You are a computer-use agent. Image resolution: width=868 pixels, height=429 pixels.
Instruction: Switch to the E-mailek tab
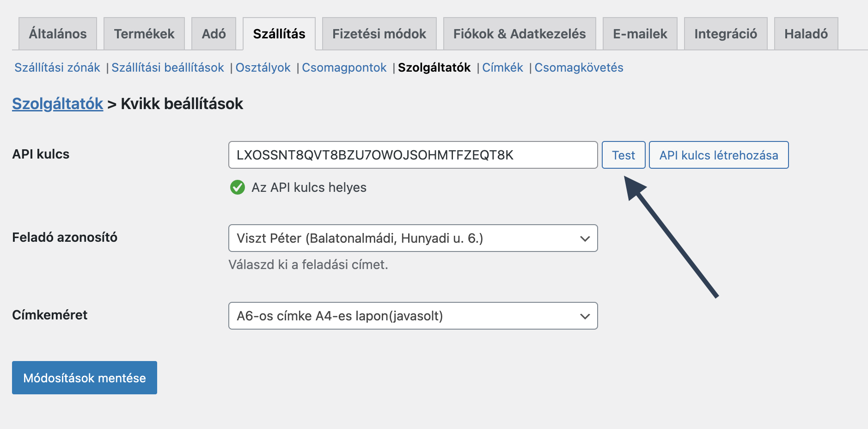(640, 34)
